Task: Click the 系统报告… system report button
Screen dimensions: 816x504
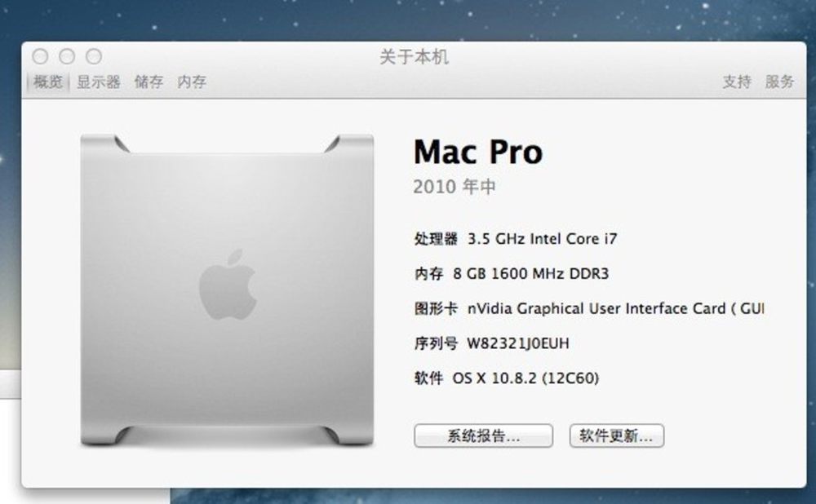Action: click(x=483, y=435)
